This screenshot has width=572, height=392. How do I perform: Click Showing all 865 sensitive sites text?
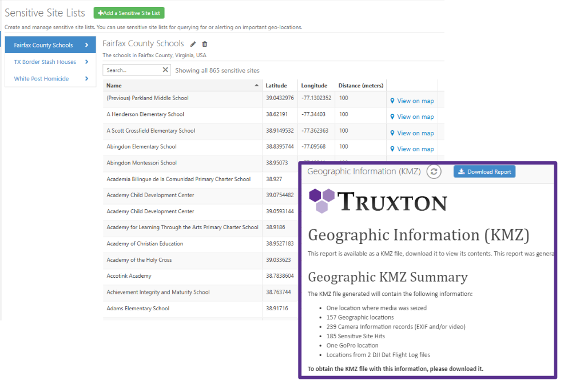217,70
